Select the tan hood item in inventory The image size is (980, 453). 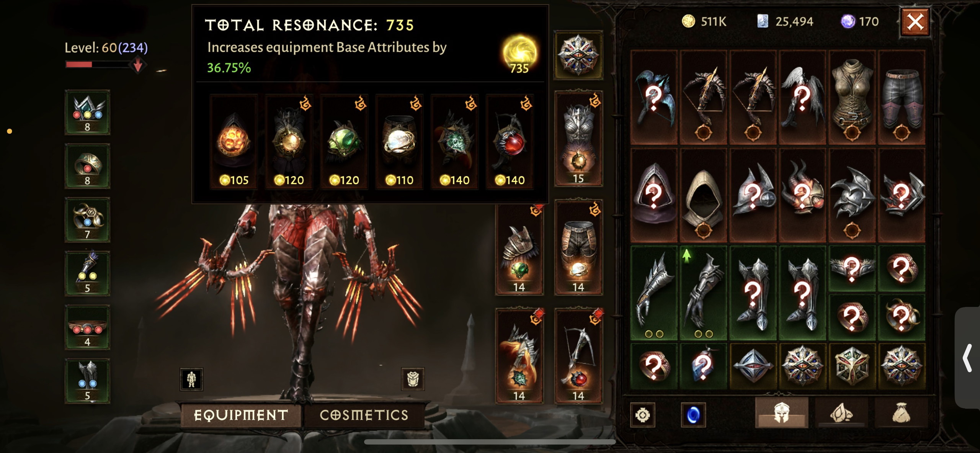pos(703,196)
